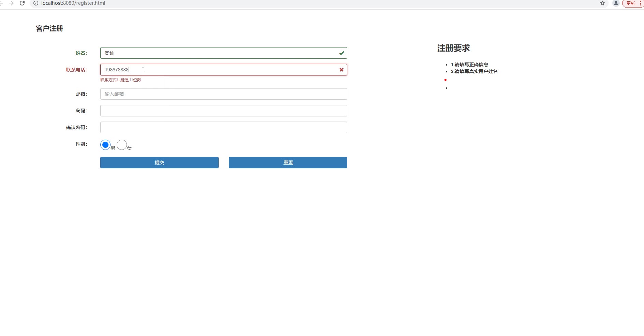Viewport: 644px width, 336px height.
Task: Click the text 2.请填写真实用户姓名
Action: click(x=474, y=71)
